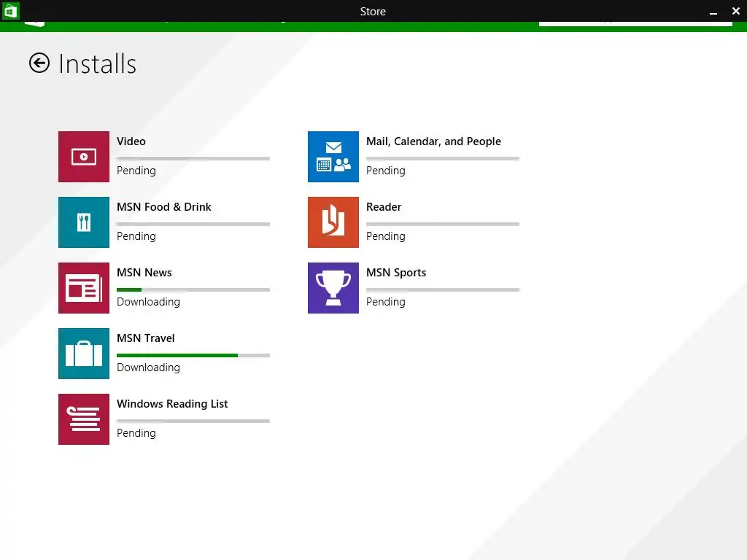This screenshot has height=560, width=747.
Task: Click the Mail, Calendar, and People icon
Action: pyautogui.click(x=333, y=157)
